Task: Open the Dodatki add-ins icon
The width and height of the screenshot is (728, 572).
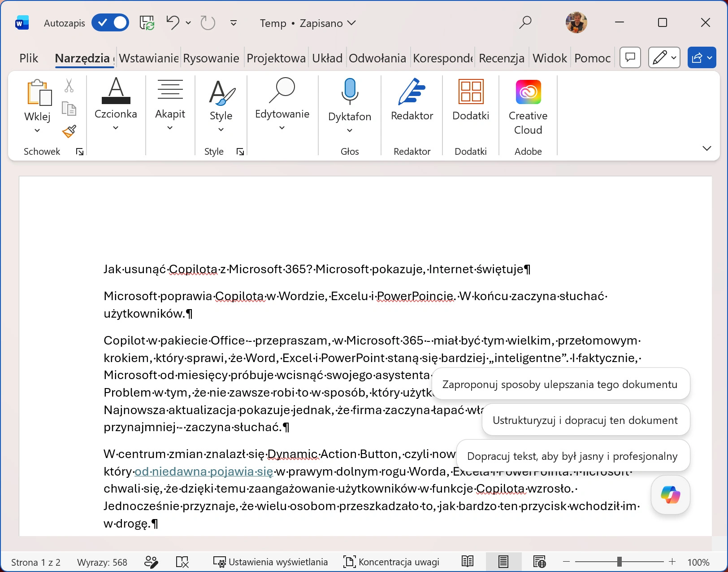Action: 471,99
